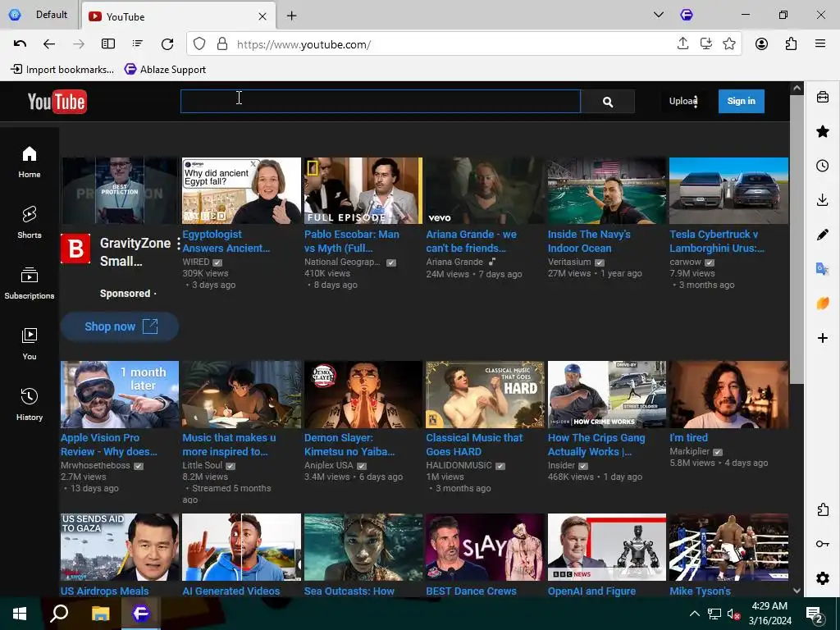Open the toolbox icon in right sidebar
840x630 pixels.
[822, 97]
